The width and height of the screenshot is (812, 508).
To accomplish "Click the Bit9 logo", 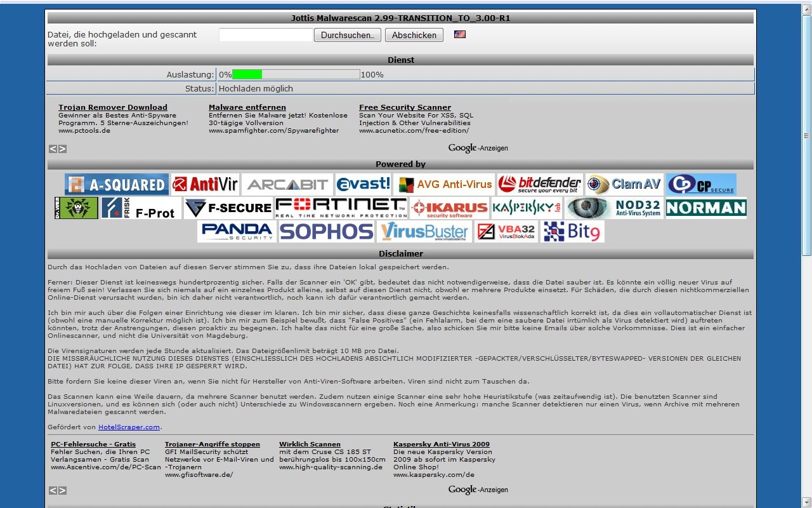I will [572, 231].
